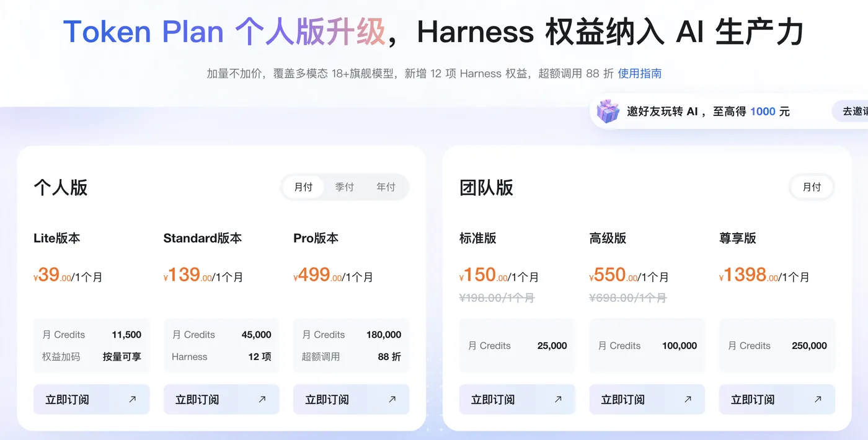Subscribe to 尊享版 with 立即订阅

[x=777, y=400]
